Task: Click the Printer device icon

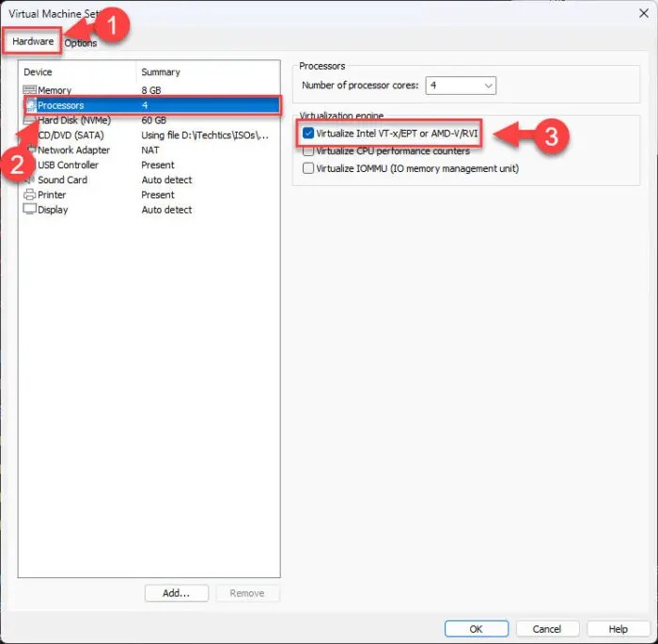Action: pyautogui.click(x=29, y=195)
